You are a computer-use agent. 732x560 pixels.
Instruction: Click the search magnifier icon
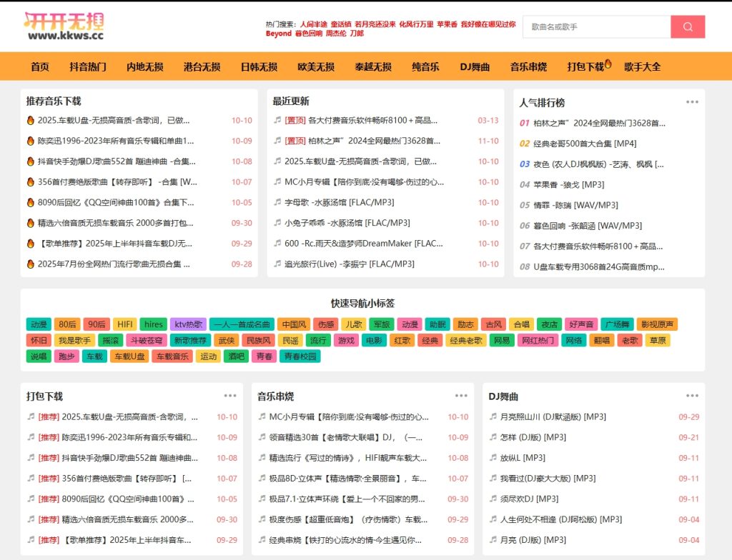tap(687, 26)
